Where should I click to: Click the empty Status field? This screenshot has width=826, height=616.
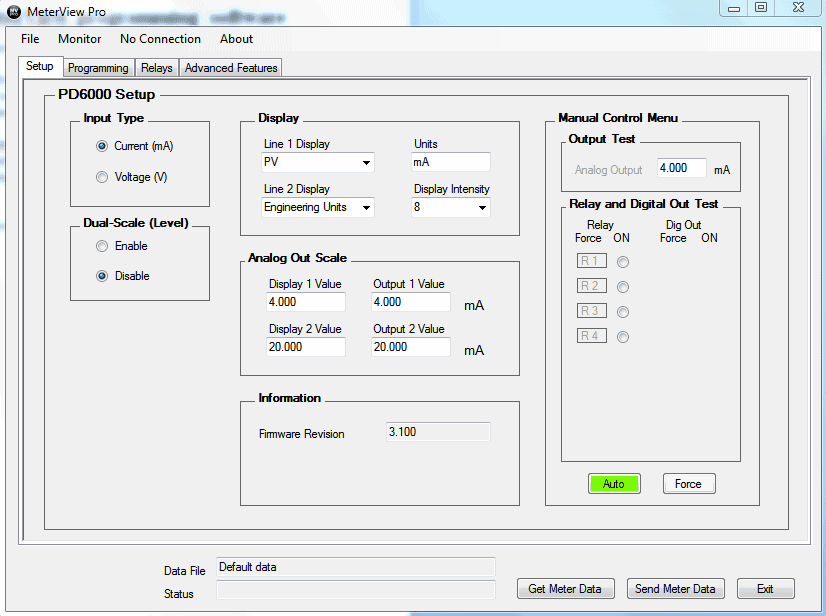coord(356,590)
